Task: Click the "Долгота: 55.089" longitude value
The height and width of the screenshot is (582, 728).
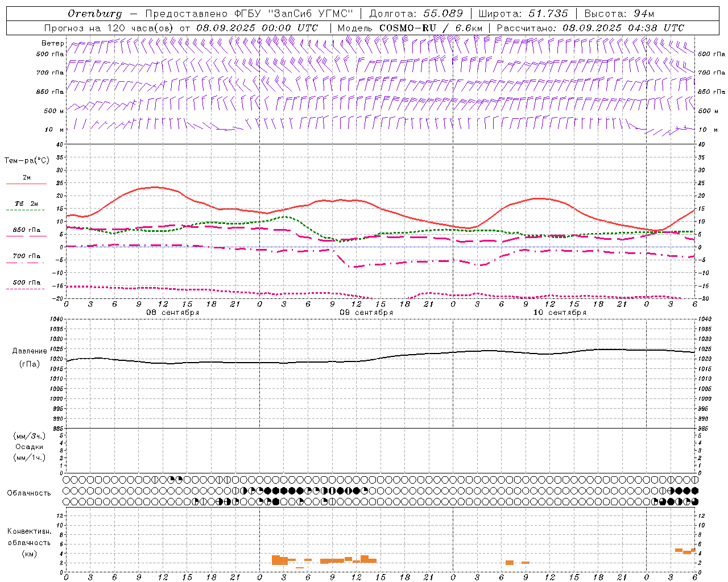Action: (416, 14)
